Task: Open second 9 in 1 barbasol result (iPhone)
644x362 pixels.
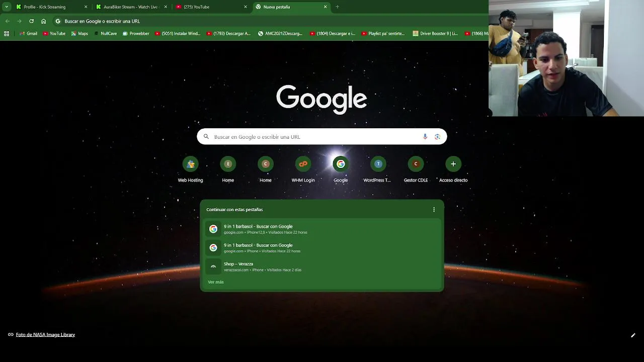Action: [x=322, y=248]
